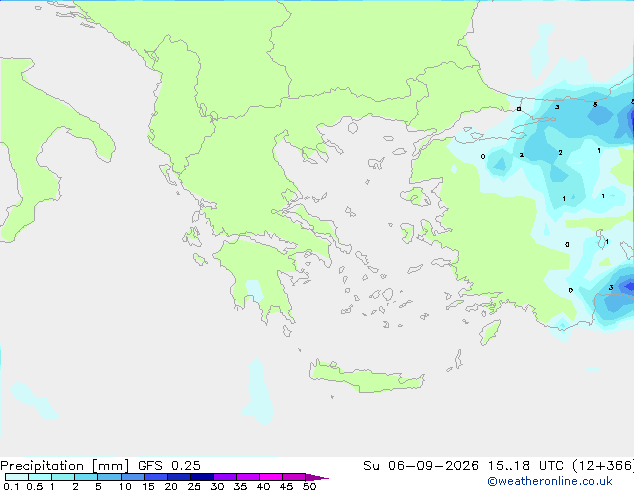Click the '45' legend scale label
Viewport: 634px width, 490px height.
[x=286, y=486]
